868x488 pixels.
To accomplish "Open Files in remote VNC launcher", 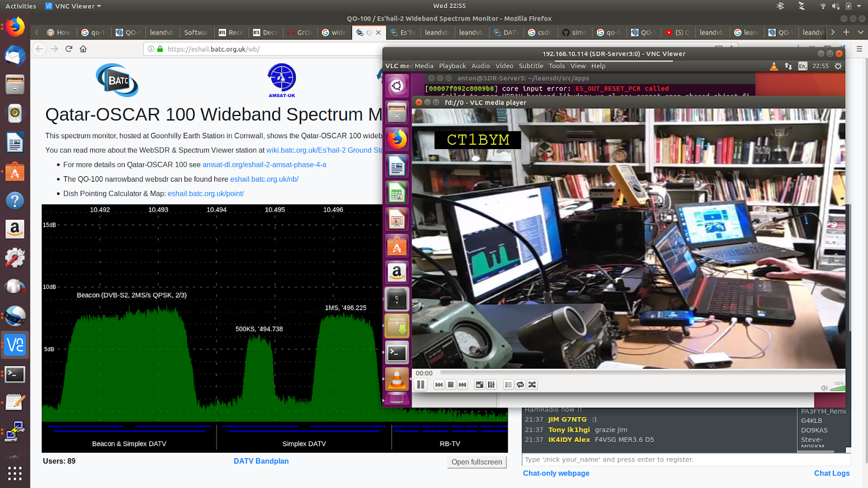I will 397,113.
